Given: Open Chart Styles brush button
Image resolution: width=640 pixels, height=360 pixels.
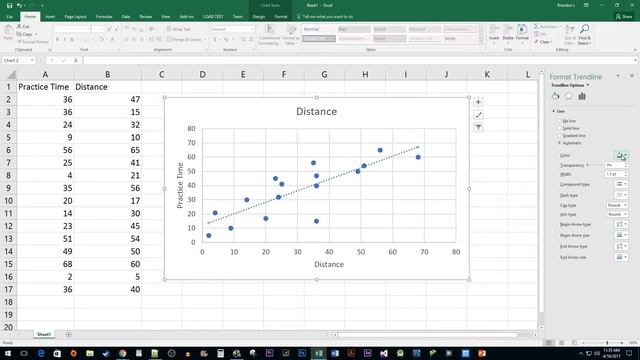Looking at the screenshot, I should click(x=478, y=115).
